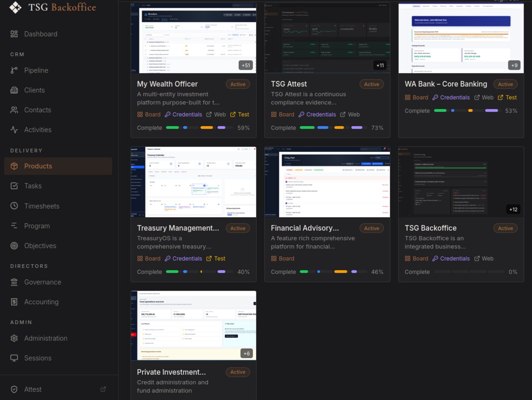Image resolution: width=532 pixels, height=400 pixels.
Task: Open the My Wealth Officer Test link
Action: click(239, 114)
